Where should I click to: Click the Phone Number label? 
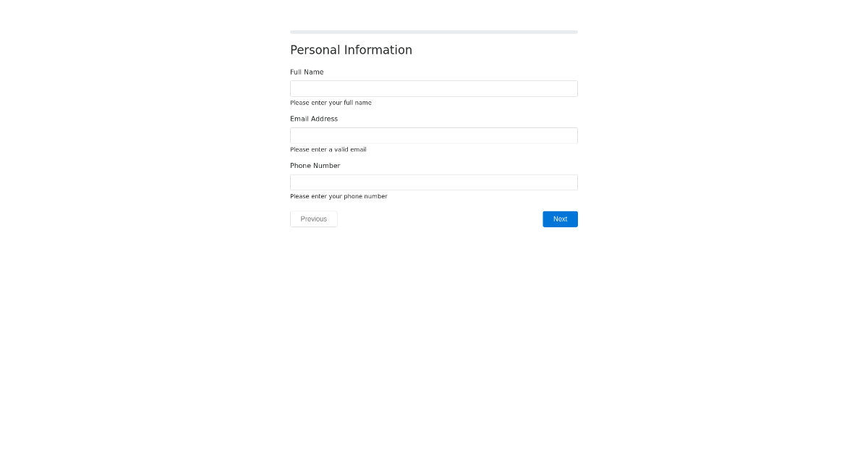point(315,165)
